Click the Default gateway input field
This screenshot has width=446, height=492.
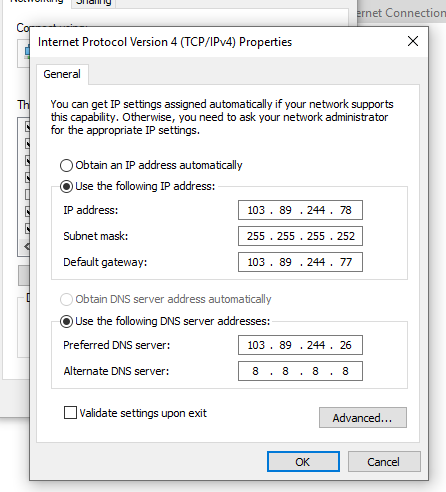(300, 262)
